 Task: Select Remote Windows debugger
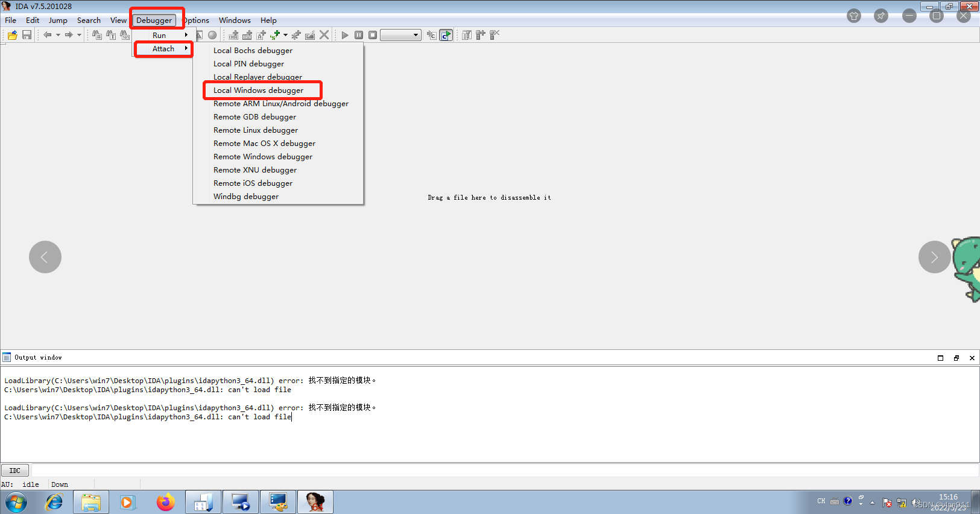click(278, 156)
